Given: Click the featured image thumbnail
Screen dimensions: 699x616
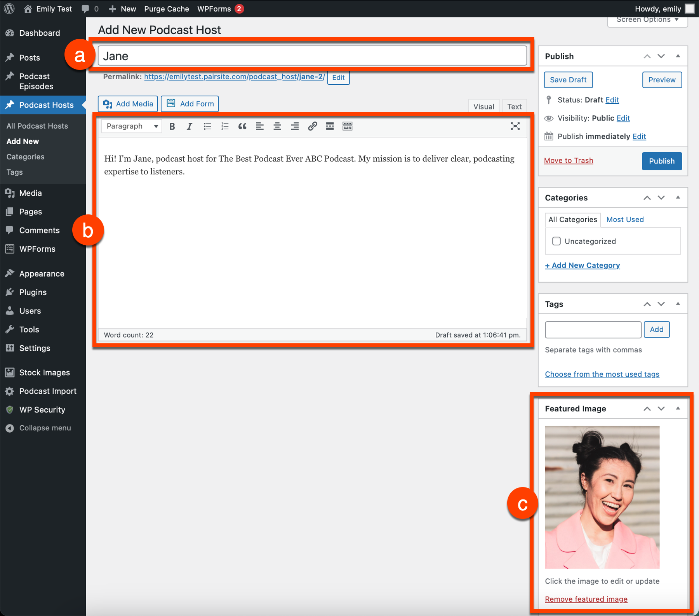Looking at the screenshot, I should 602,497.
